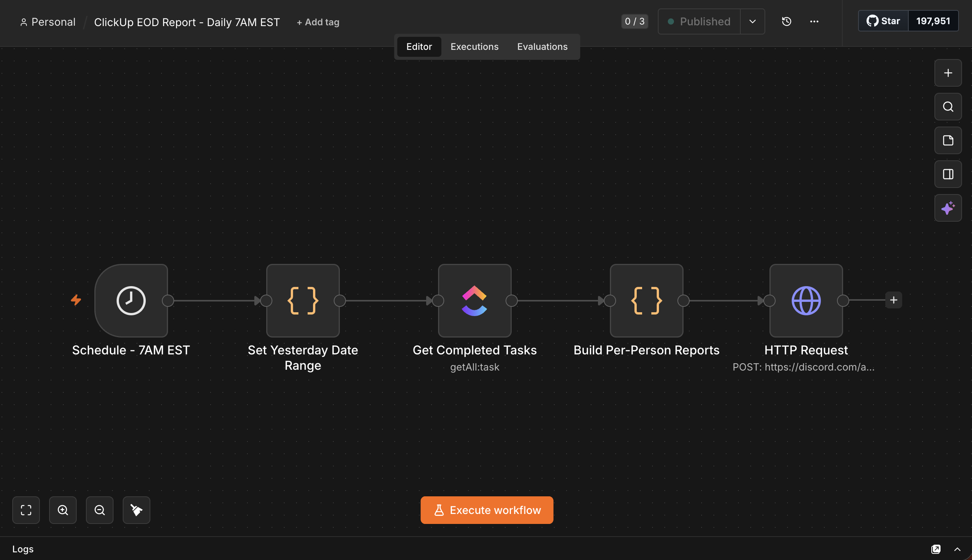Pop out the logs panel
The width and height of the screenshot is (972, 560).
tap(936, 549)
